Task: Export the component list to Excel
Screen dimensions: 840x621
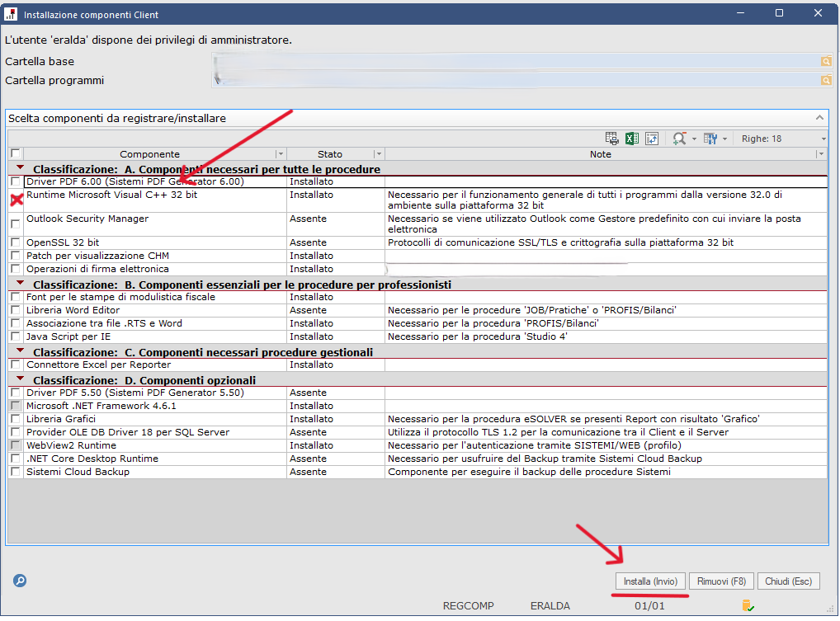Action: click(x=631, y=139)
